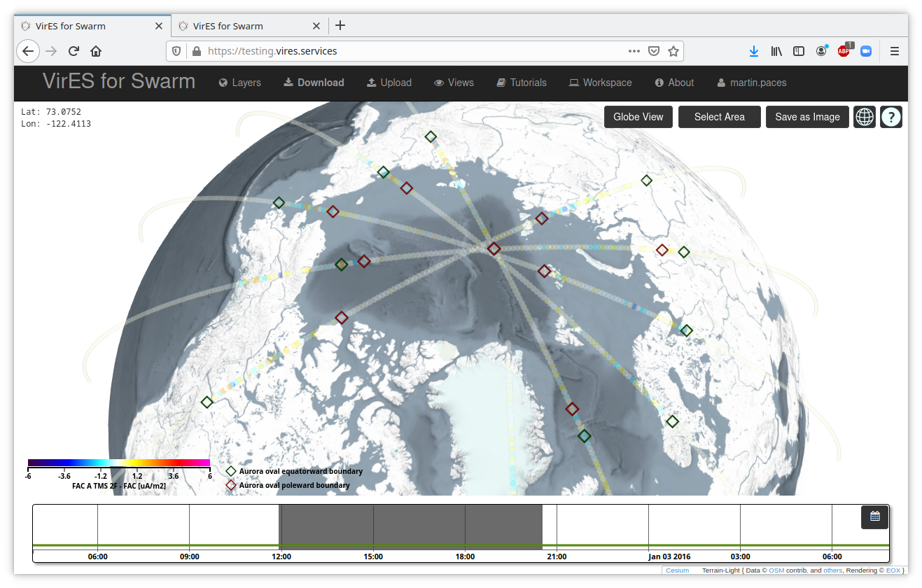Click the FAC color scale bar
The height and width of the screenshot is (588, 922).
point(119,462)
